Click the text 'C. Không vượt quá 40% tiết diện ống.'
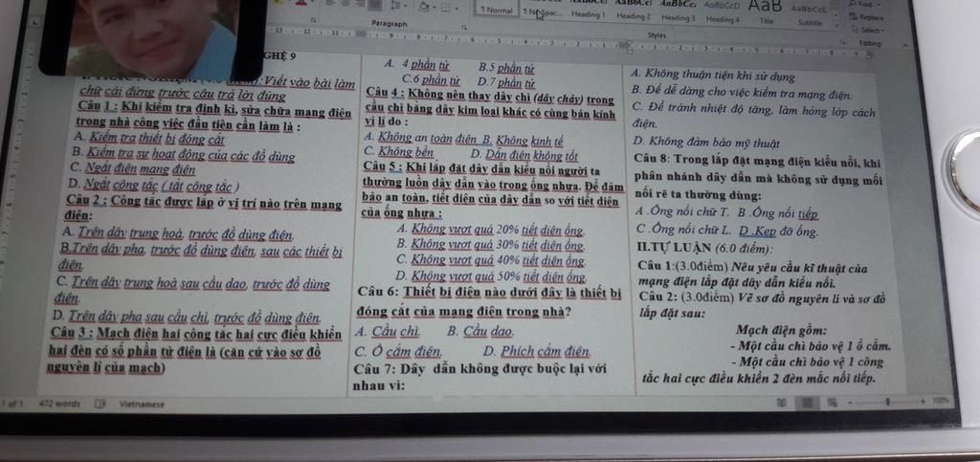Viewport: 980px width, 462px height. (x=491, y=260)
